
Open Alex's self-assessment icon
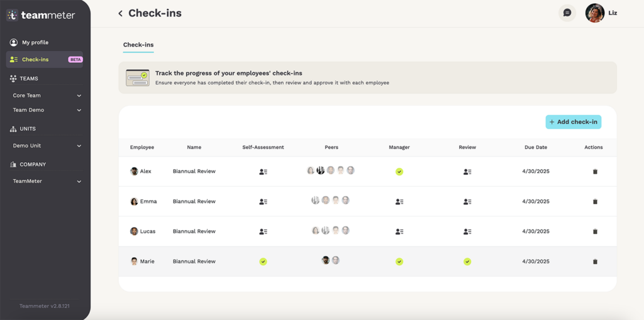coord(264,172)
